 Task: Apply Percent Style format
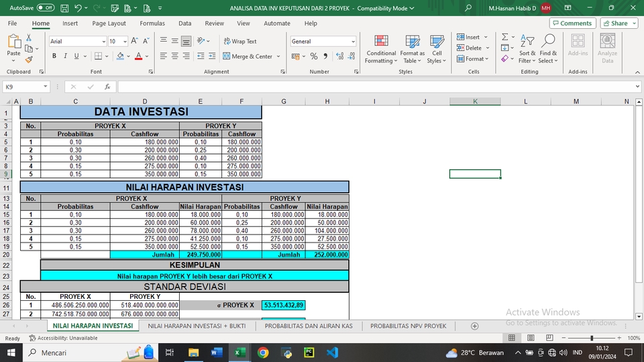point(314,56)
